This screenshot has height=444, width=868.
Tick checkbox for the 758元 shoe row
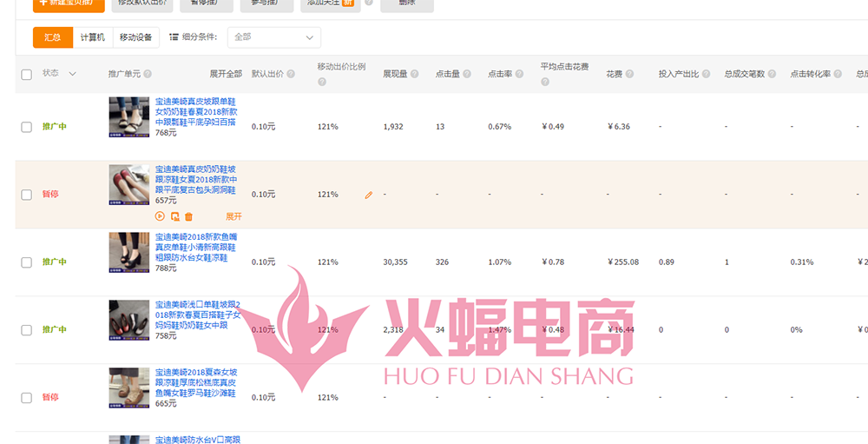[x=27, y=330]
